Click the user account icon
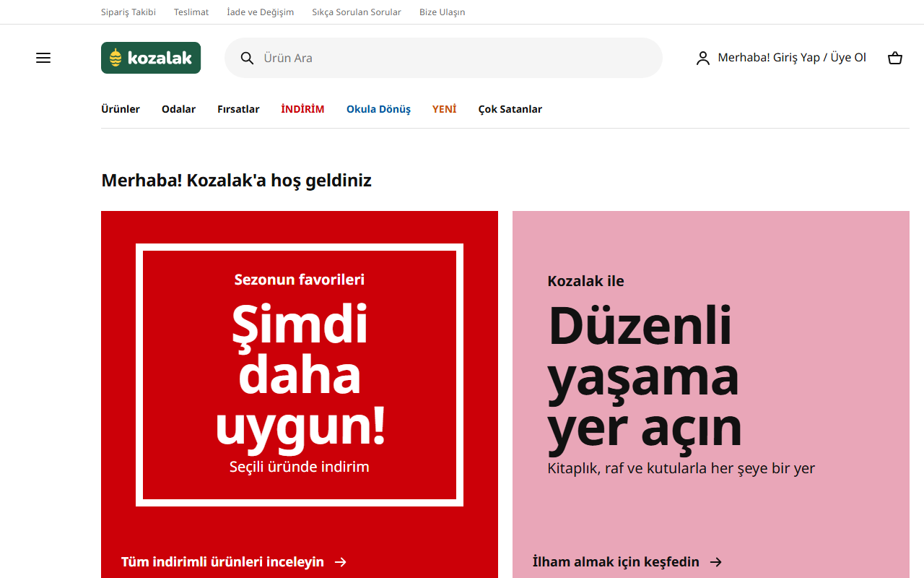 (703, 58)
